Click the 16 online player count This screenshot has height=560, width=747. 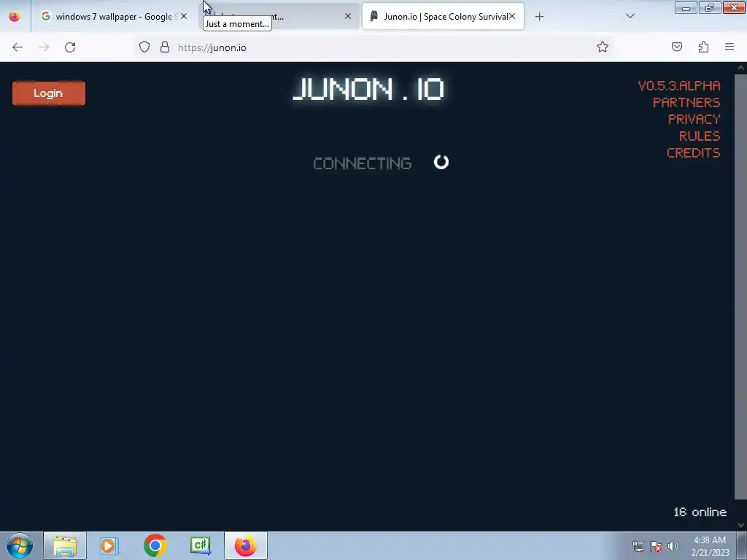pos(700,512)
